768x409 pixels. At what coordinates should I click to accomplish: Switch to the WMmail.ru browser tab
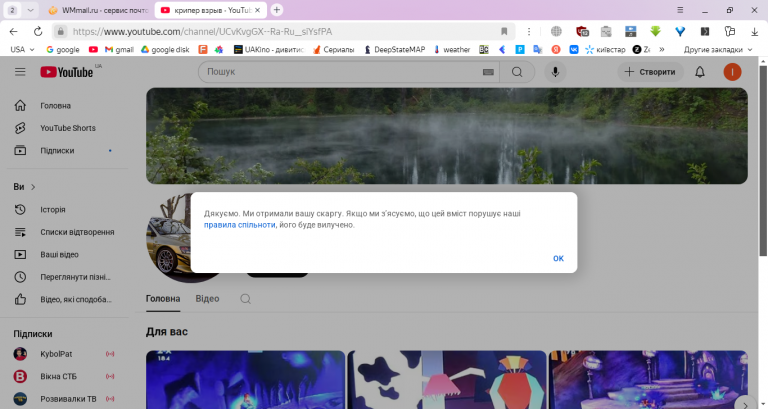100,10
